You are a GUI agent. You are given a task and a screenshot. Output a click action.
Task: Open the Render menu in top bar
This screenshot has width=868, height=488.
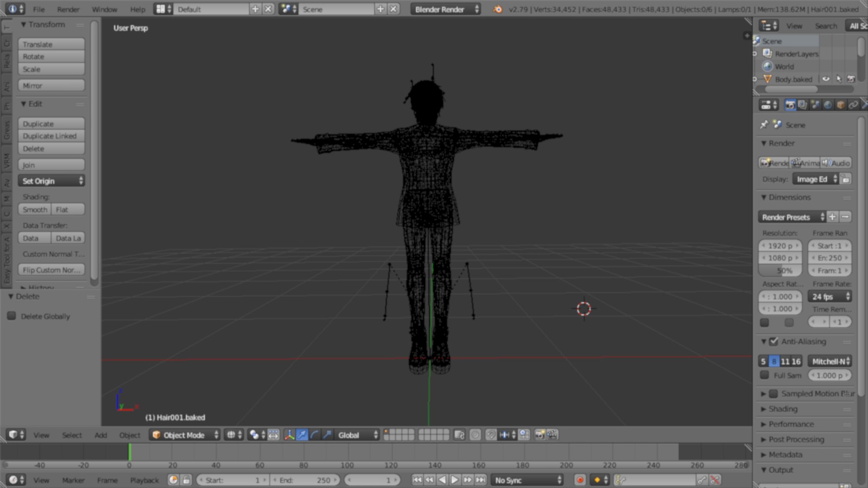pos(68,9)
